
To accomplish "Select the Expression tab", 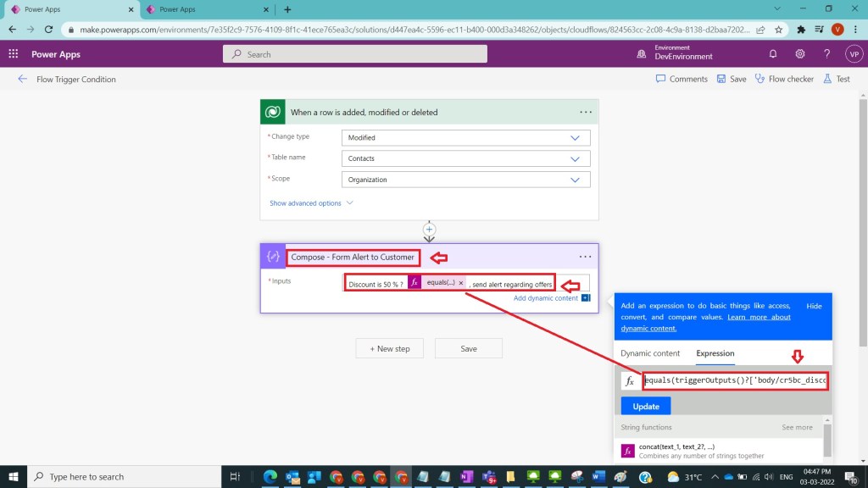I will pos(715,353).
